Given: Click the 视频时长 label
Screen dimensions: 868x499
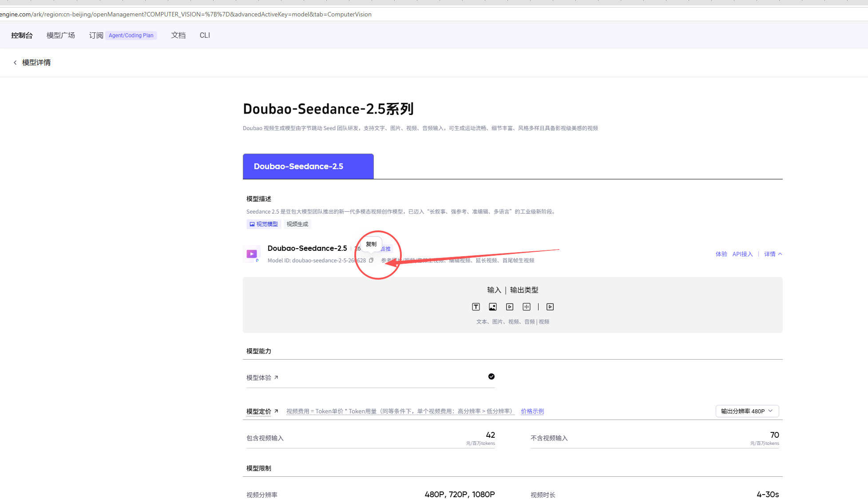Looking at the screenshot, I should (x=543, y=495).
